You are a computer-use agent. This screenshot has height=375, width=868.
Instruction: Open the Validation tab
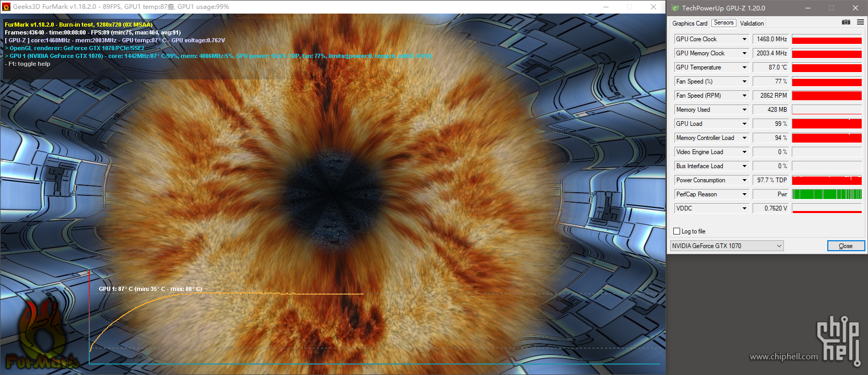coord(752,23)
